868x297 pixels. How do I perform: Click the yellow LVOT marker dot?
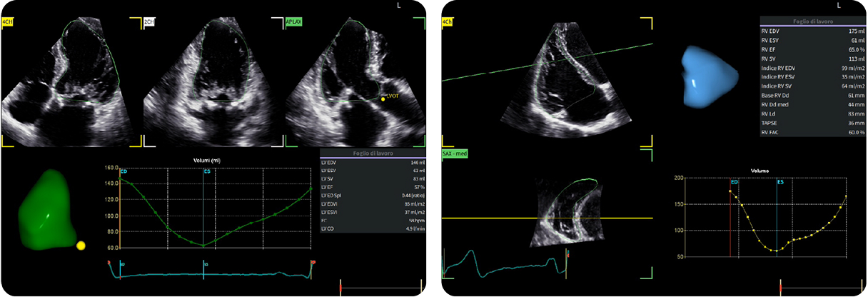(x=383, y=100)
